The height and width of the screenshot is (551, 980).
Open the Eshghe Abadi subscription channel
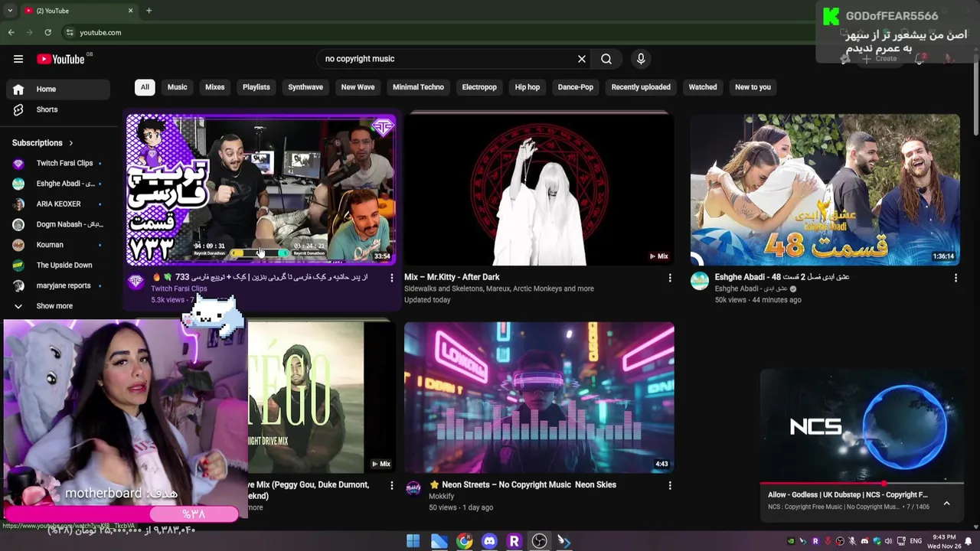[x=58, y=184]
